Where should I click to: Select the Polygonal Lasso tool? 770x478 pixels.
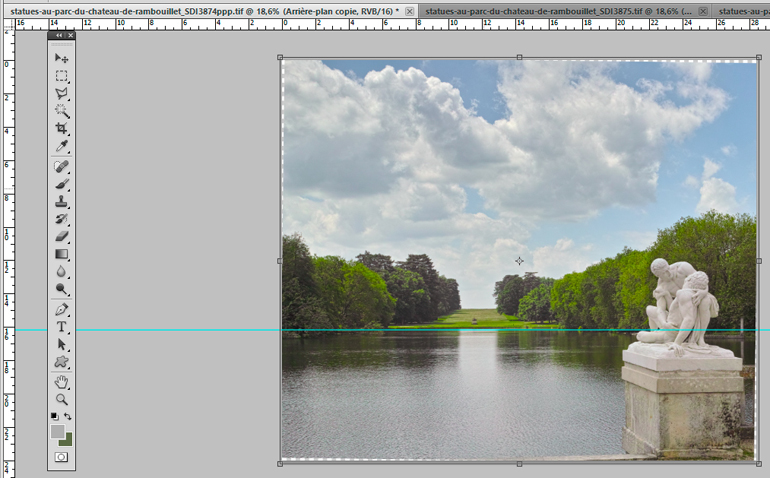click(x=61, y=93)
